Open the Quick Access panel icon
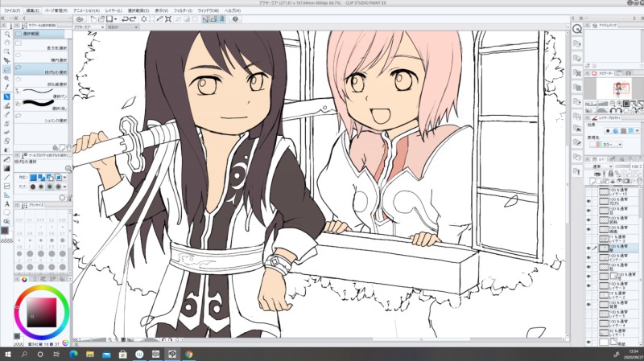 [577, 29]
